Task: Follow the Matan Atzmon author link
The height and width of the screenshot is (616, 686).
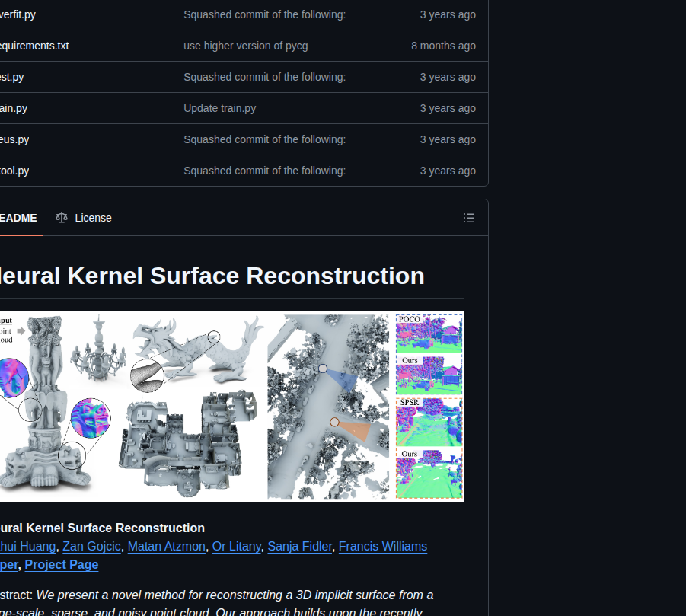Action: tap(166, 547)
